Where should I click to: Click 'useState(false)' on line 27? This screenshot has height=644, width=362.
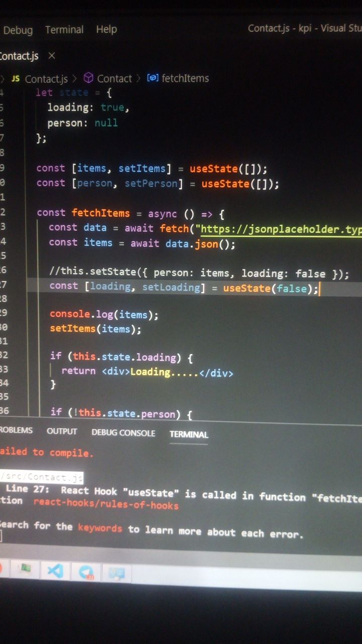pyautogui.click(x=268, y=289)
